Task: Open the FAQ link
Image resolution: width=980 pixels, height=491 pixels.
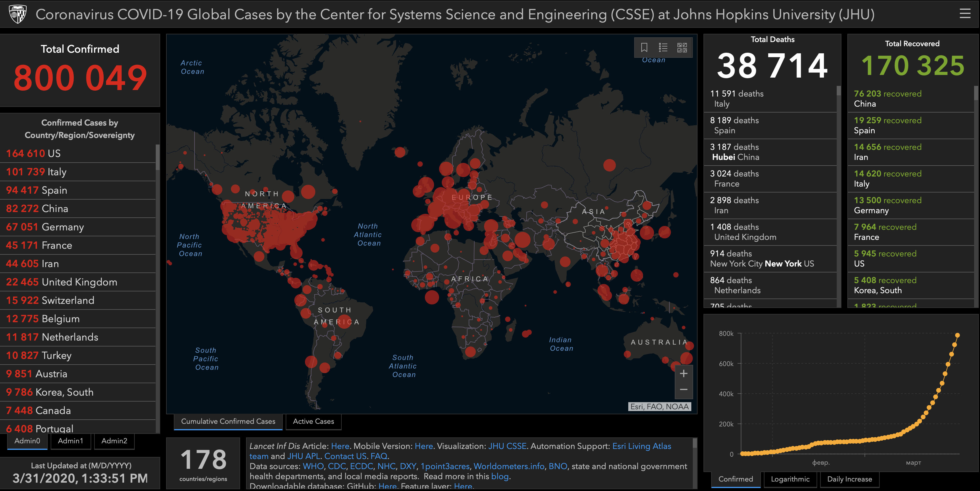Action: point(379,456)
